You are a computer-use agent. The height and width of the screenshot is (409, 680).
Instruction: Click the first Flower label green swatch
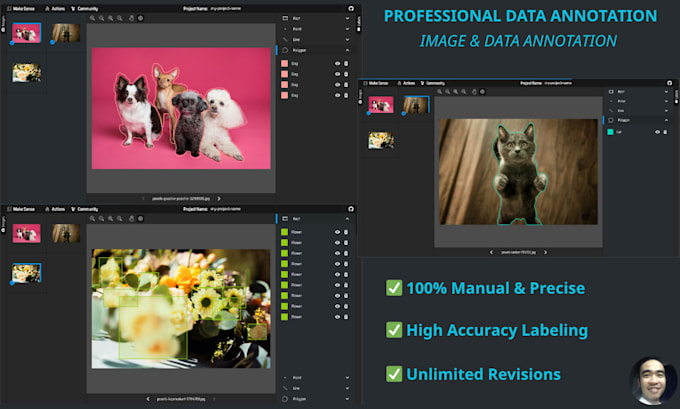point(284,232)
